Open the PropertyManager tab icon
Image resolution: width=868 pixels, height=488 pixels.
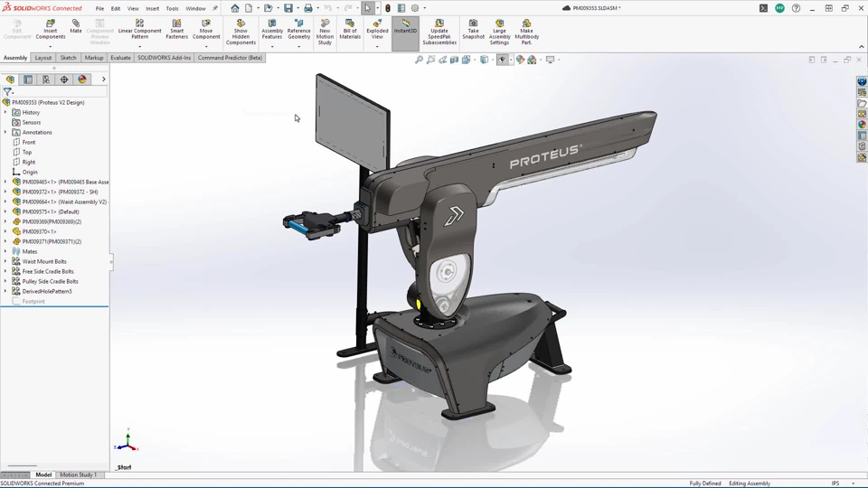point(28,80)
